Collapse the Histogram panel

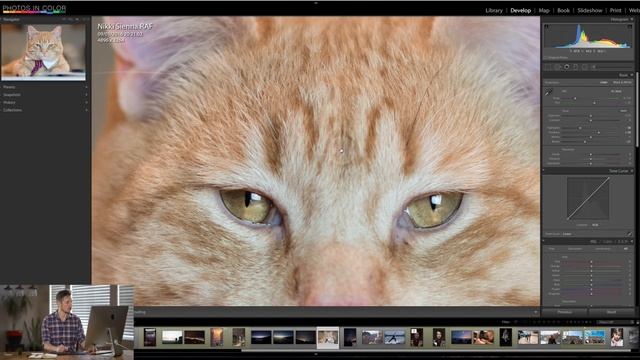click(632, 19)
